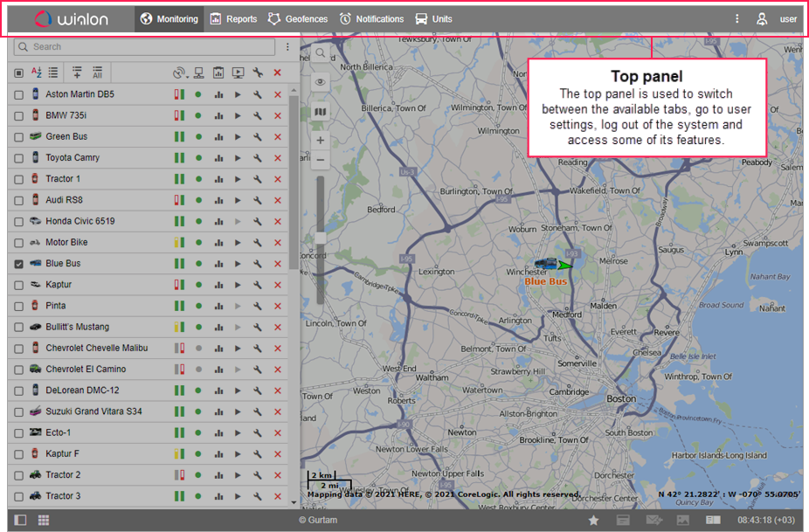Open the Monitoring tab
The height and width of the screenshot is (532, 809).
tap(169, 19)
